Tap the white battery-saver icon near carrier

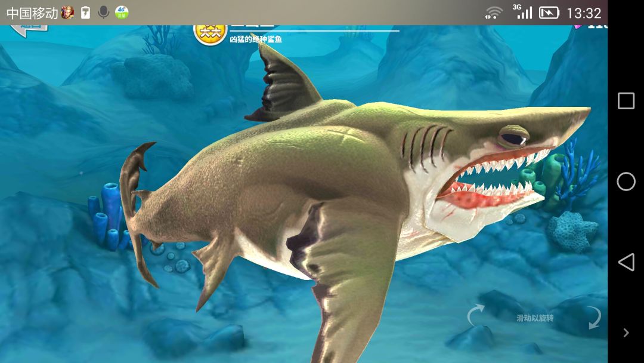(85, 13)
